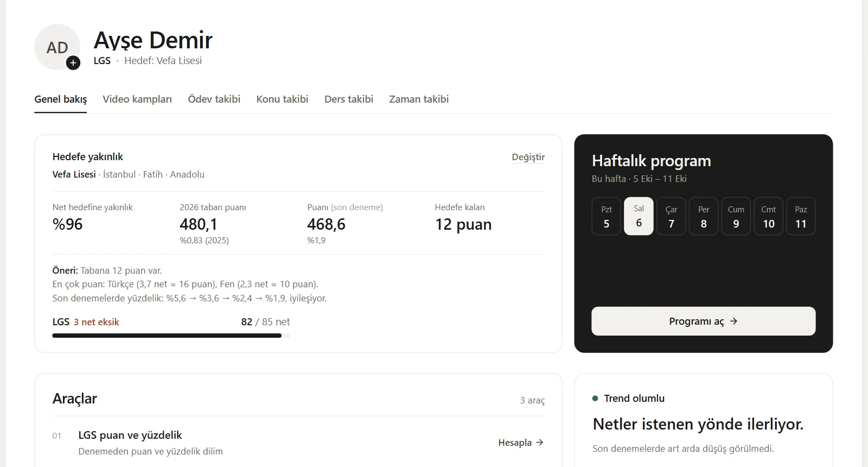The image size is (868, 467).
Task: Click the Öneri: Tabana 12 puan var text
Action: [107, 270]
